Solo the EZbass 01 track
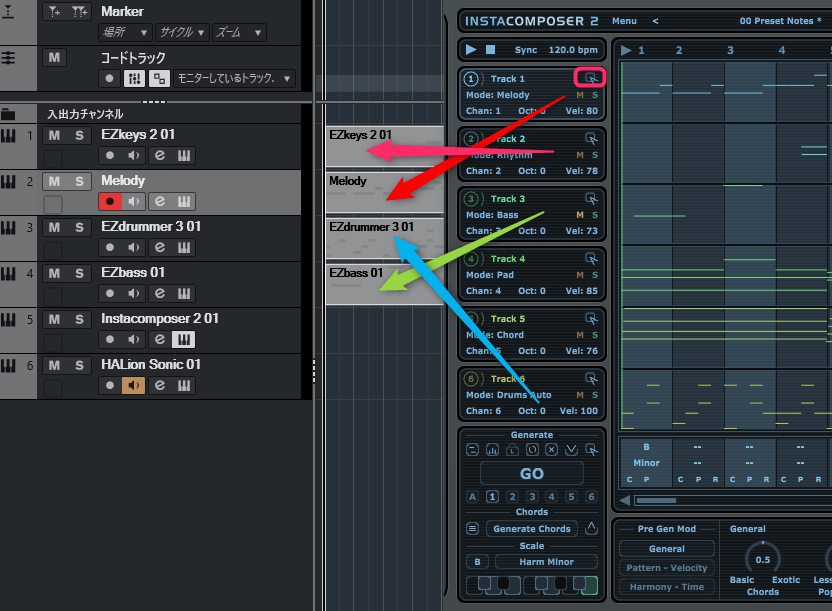The width and height of the screenshot is (832, 611). (x=79, y=273)
